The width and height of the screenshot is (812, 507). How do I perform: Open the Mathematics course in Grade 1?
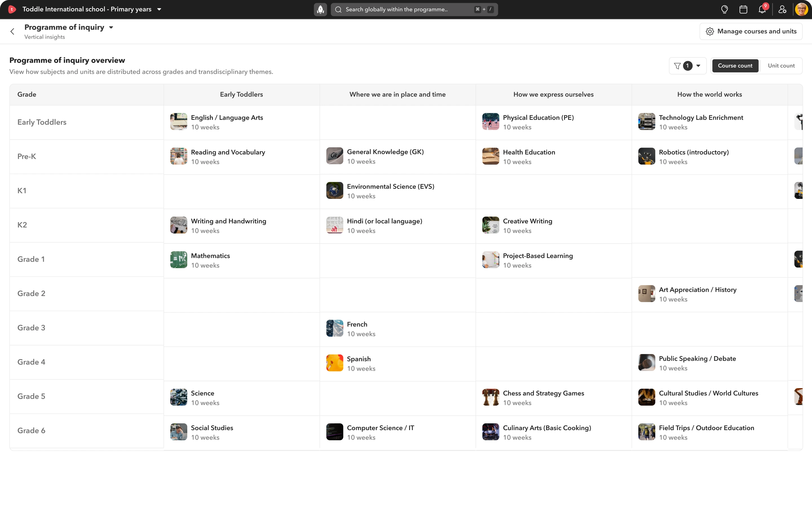click(210, 256)
